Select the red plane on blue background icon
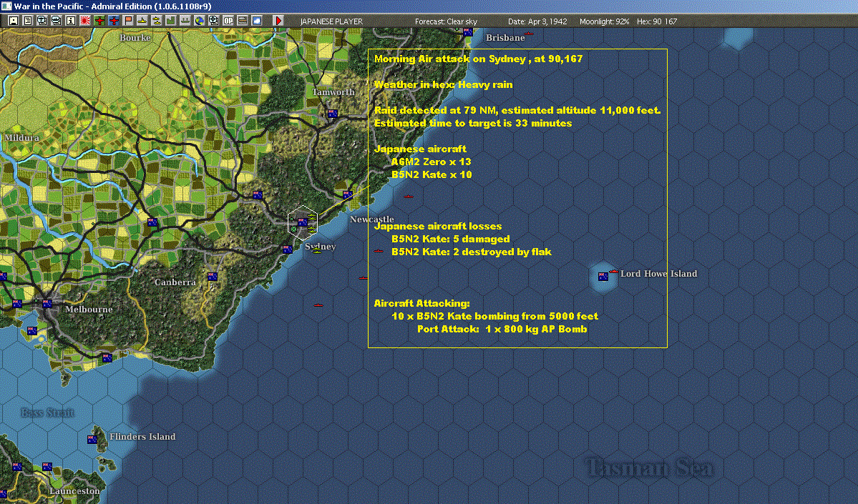Screen dimensions: 858x504 [113, 21]
